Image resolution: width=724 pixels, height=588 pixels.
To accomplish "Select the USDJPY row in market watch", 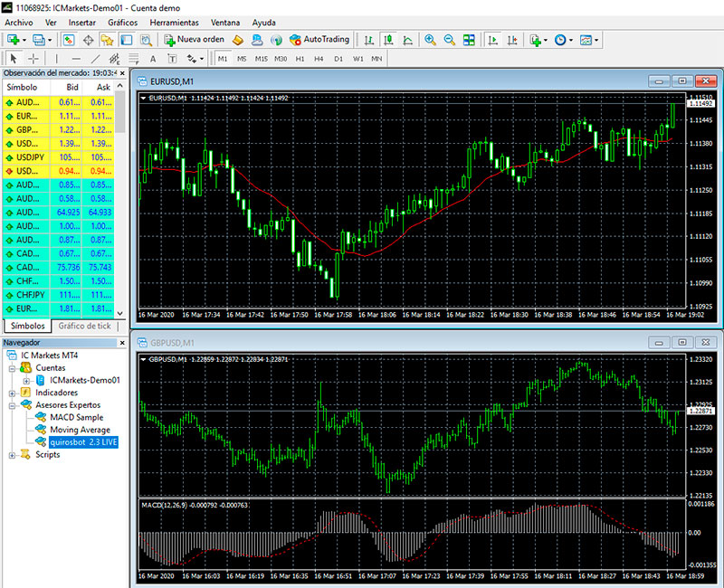I will (x=33, y=156).
